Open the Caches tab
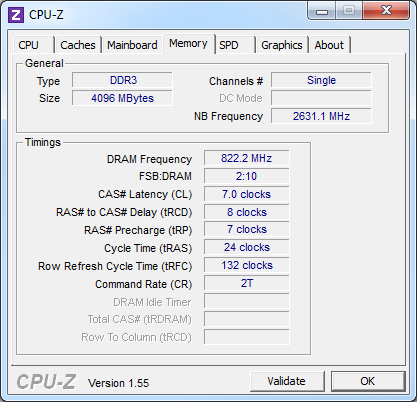Image resolution: width=417 pixels, height=402 pixels. 78,45
